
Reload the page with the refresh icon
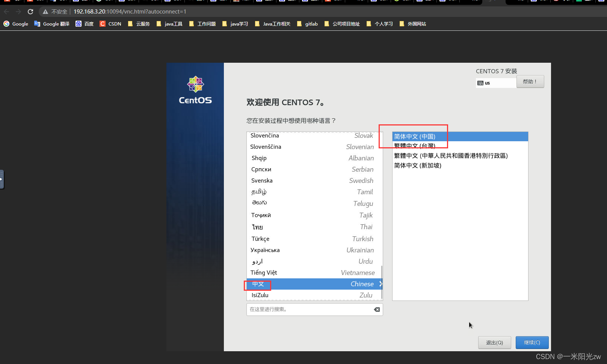coord(30,11)
